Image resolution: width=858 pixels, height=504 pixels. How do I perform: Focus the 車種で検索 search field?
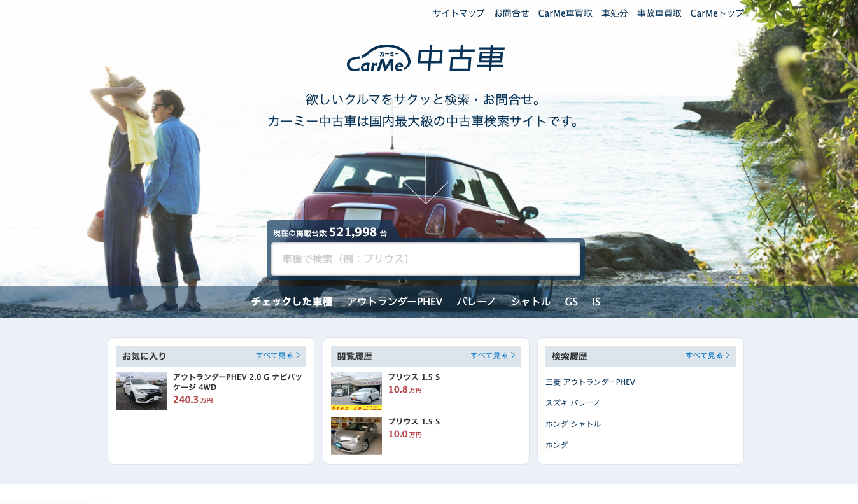pos(426,259)
